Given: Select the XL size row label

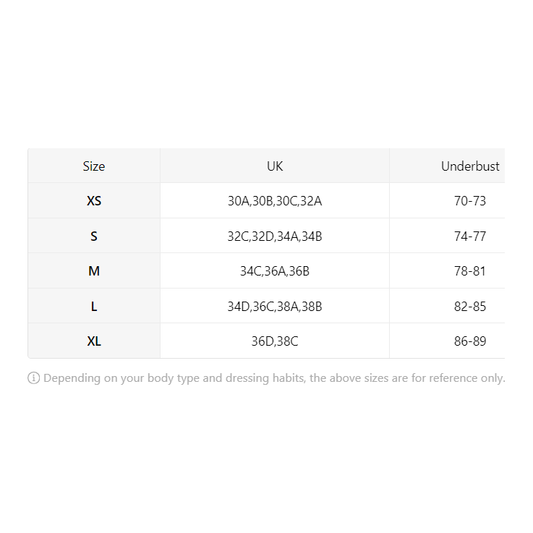Looking at the screenshot, I should tap(94, 341).
